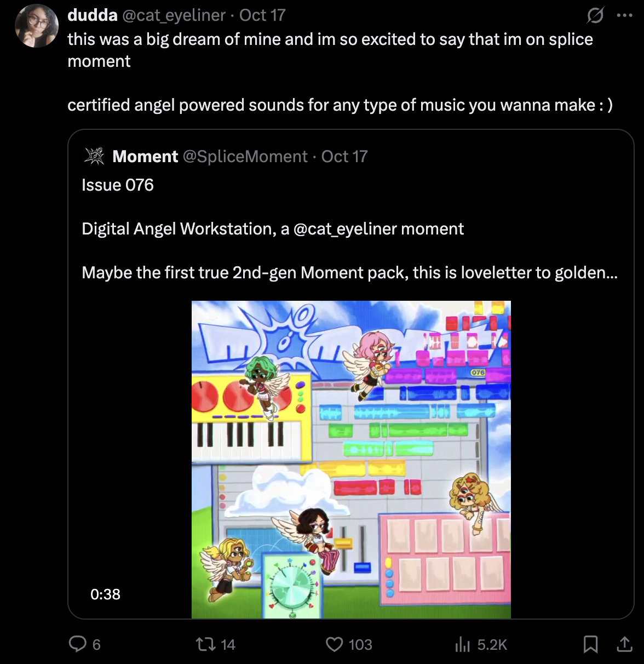Play the Digital Angel Workstation video
Image resolution: width=644 pixels, height=664 pixels.
(351, 460)
